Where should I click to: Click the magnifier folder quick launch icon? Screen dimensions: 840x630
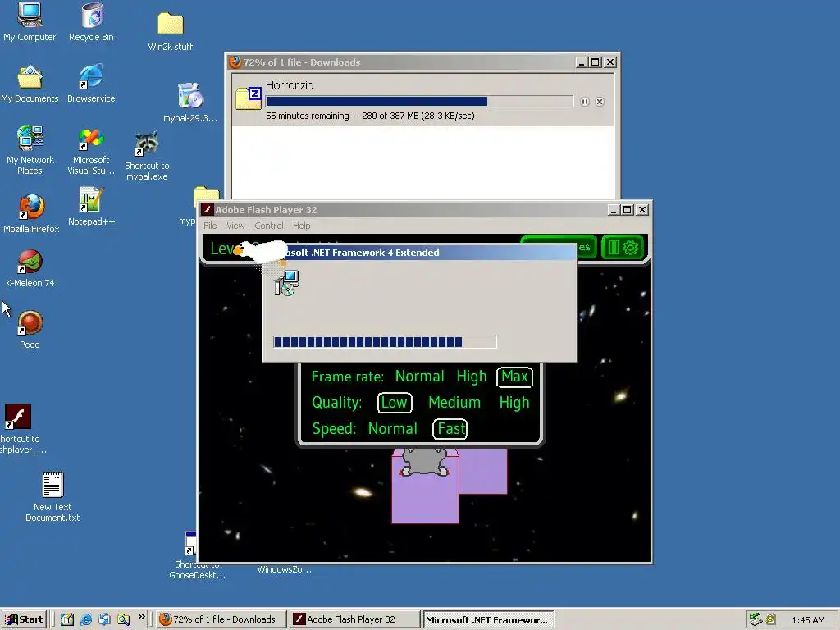[124, 619]
